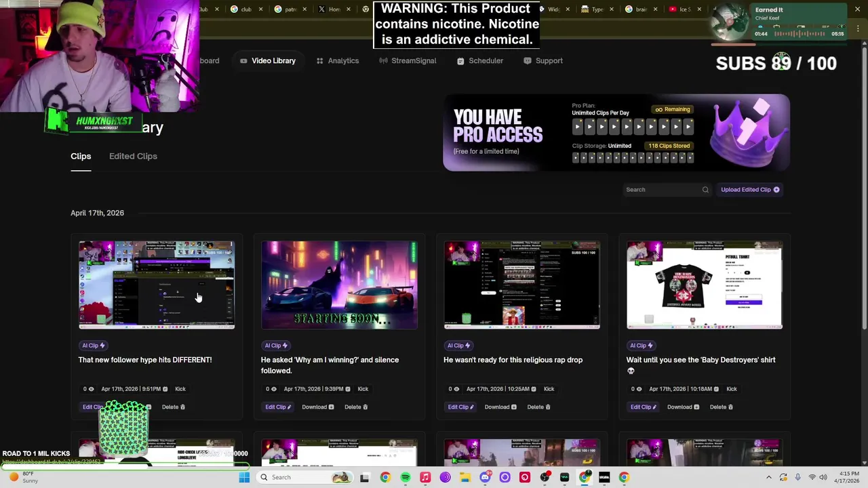This screenshot has width=868, height=488.
Task: Click AI Clip badge on 'Why am I winning' clip
Action: [275, 346]
